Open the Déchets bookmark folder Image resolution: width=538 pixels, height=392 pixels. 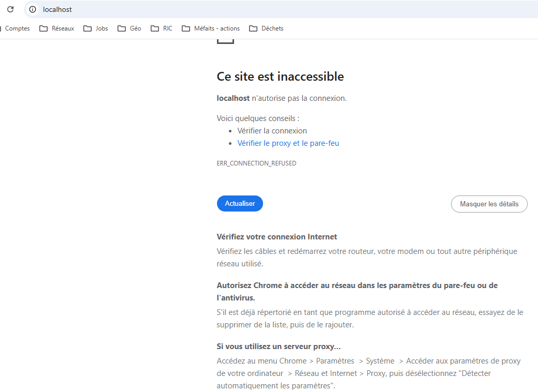click(x=266, y=28)
